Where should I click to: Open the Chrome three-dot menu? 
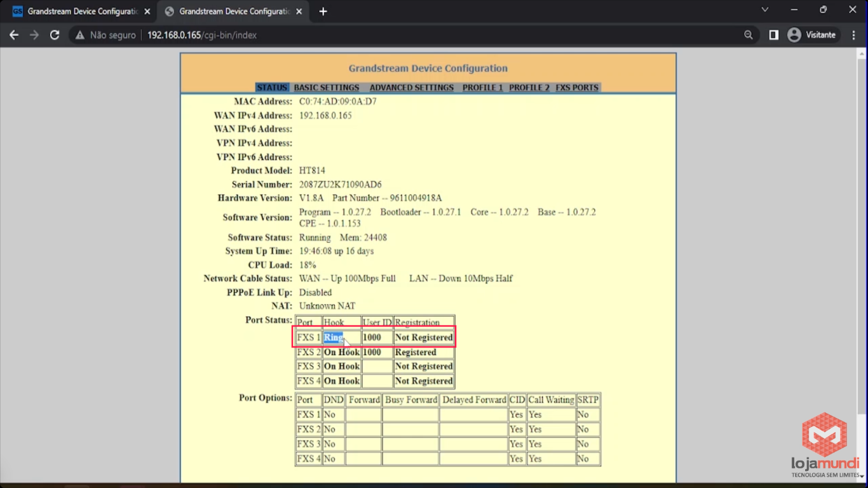coord(854,35)
